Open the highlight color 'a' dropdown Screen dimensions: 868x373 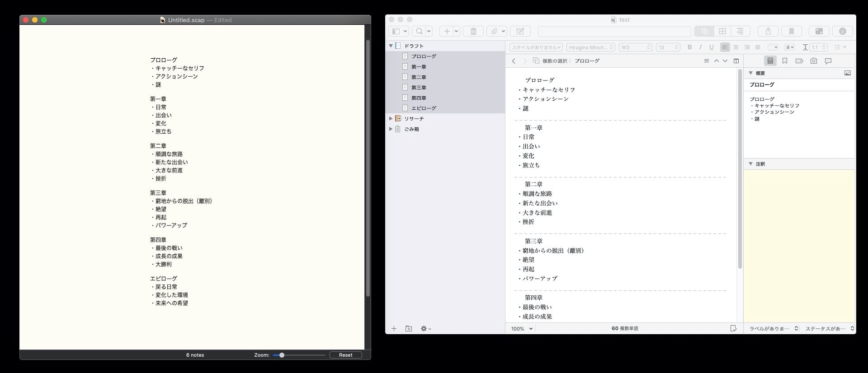click(790, 47)
